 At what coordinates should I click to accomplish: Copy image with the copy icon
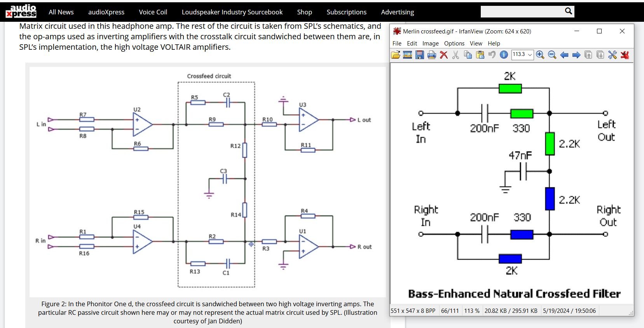pos(468,55)
